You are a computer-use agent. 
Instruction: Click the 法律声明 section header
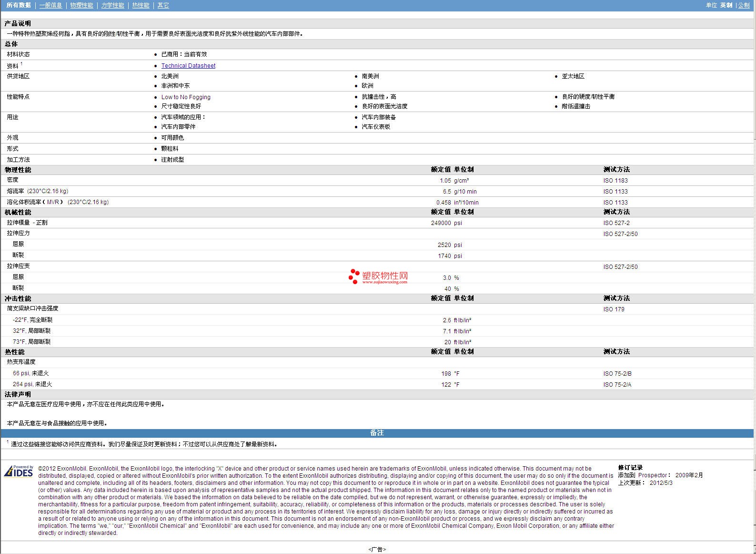click(x=18, y=394)
